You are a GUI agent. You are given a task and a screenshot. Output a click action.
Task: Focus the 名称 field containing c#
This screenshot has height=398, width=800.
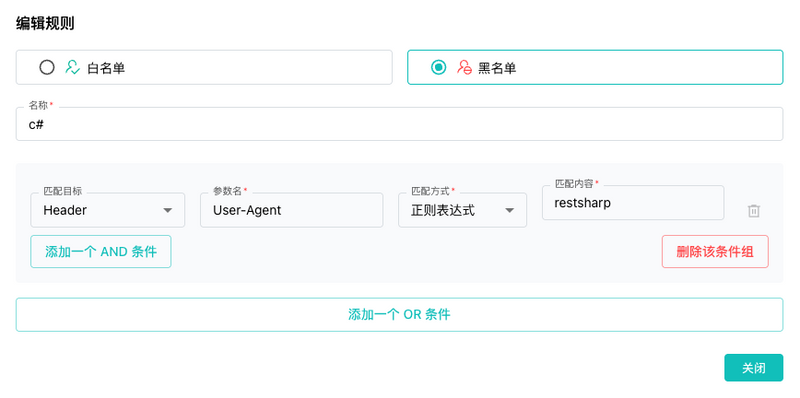click(399, 124)
